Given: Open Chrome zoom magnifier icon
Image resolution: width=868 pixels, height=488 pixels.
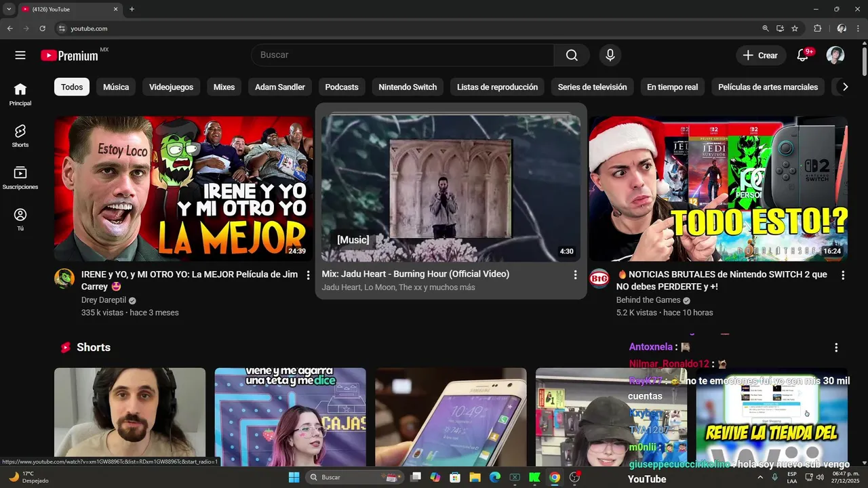Looking at the screenshot, I should (x=766, y=28).
